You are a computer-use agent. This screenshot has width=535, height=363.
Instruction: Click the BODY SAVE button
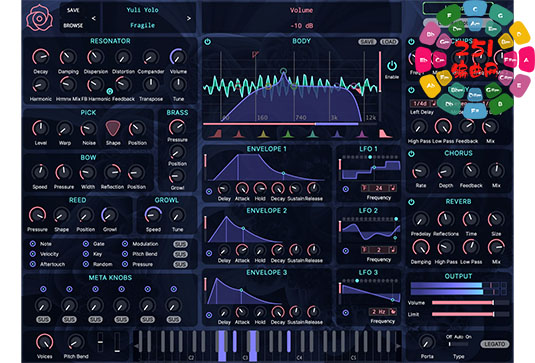[367, 42]
